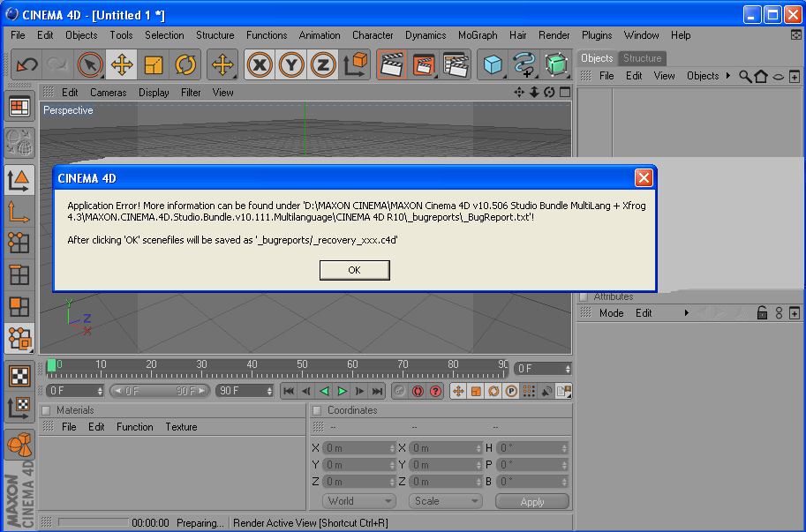Viewport: 806px width, 532px height.
Task: Open the Render menu
Action: coord(554,35)
